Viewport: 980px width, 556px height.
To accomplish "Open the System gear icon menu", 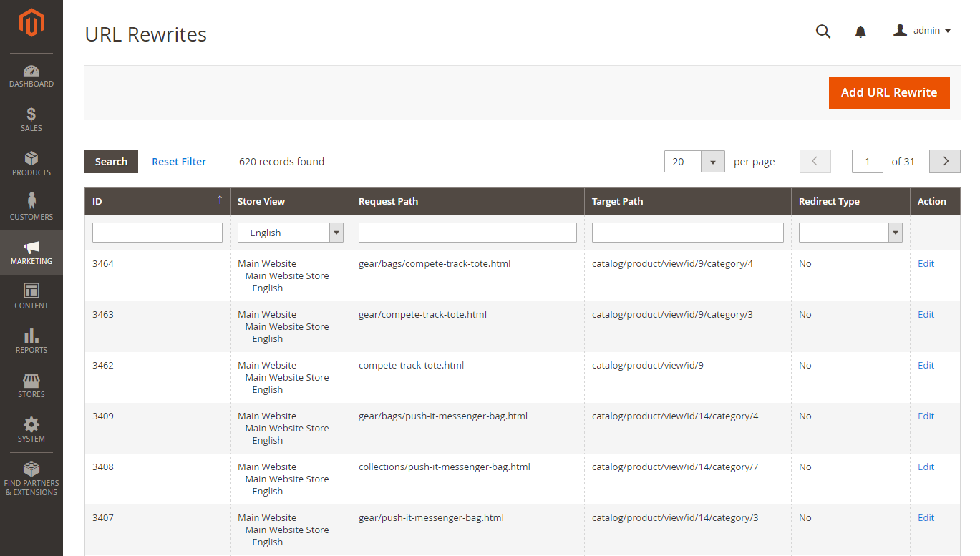I will [x=31, y=430].
